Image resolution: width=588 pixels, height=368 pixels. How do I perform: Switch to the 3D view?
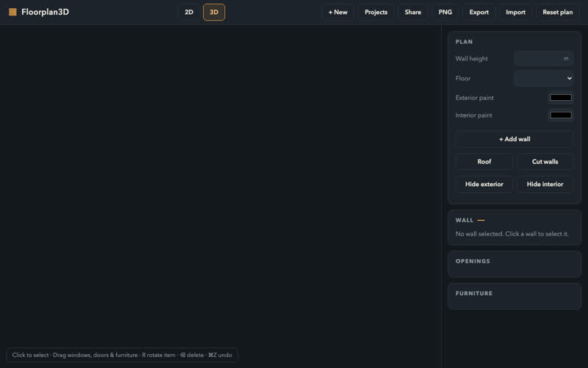tap(214, 12)
